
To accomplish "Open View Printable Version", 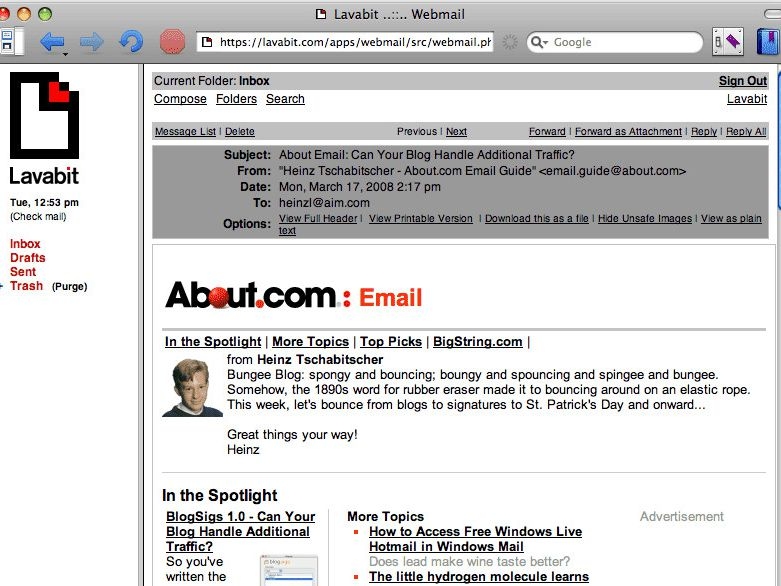I will (x=420, y=218).
